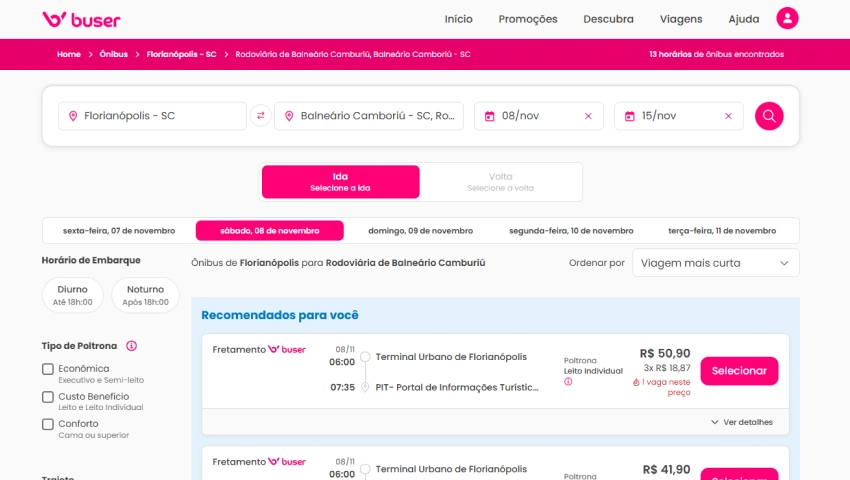Check the Econômica seat type box

48,369
